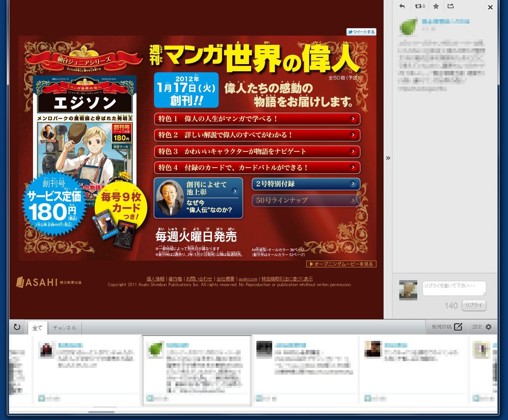Open 特色1 偉人の人生がマンガで学べる

pyautogui.click(x=257, y=119)
